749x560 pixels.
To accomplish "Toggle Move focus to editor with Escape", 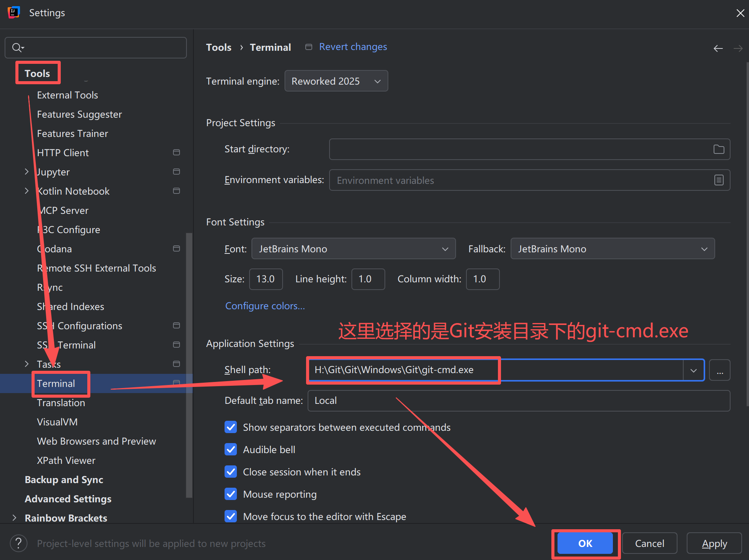I will pyautogui.click(x=231, y=517).
